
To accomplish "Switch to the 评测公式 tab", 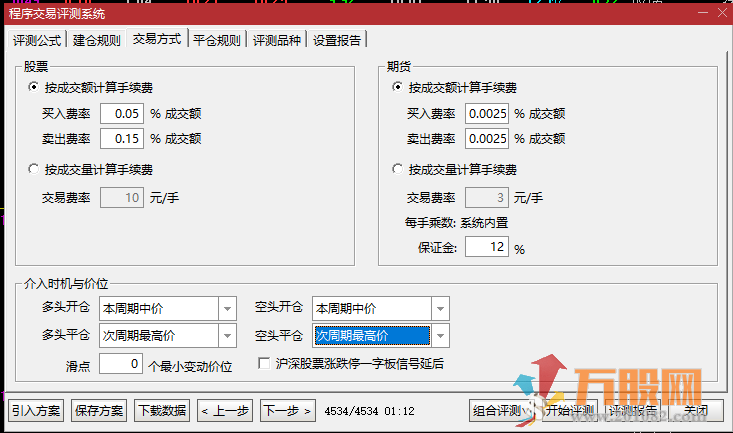I will [x=37, y=40].
